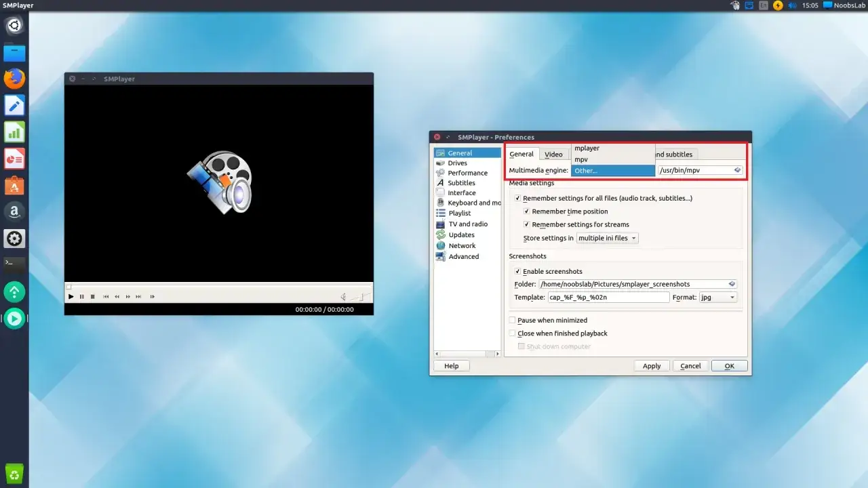The image size is (868, 488).
Task: Open LibreOffice Impress from the dock
Action: (x=14, y=159)
